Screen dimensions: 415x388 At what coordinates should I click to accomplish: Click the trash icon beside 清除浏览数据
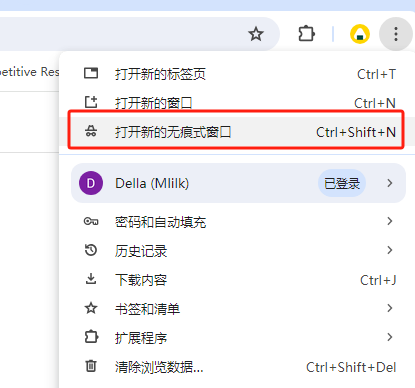click(91, 366)
